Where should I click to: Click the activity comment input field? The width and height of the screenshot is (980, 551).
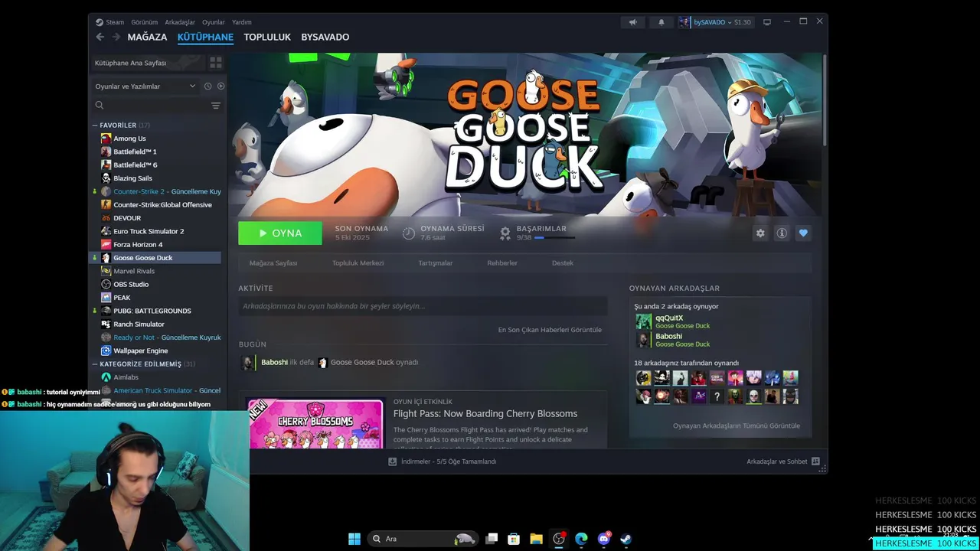(423, 306)
